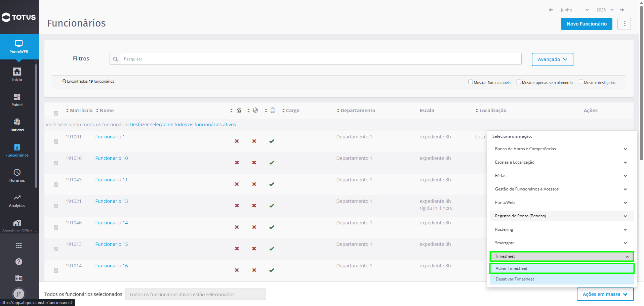Go to Painel dashboard icon
The image size is (644, 306).
pyautogui.click(x=17, y=97)
